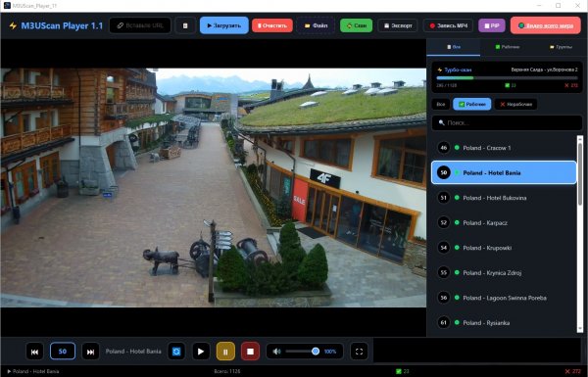588x377 pixels.
Task: Go to next channel with skip-forward icon
Action: pos(90,352)
